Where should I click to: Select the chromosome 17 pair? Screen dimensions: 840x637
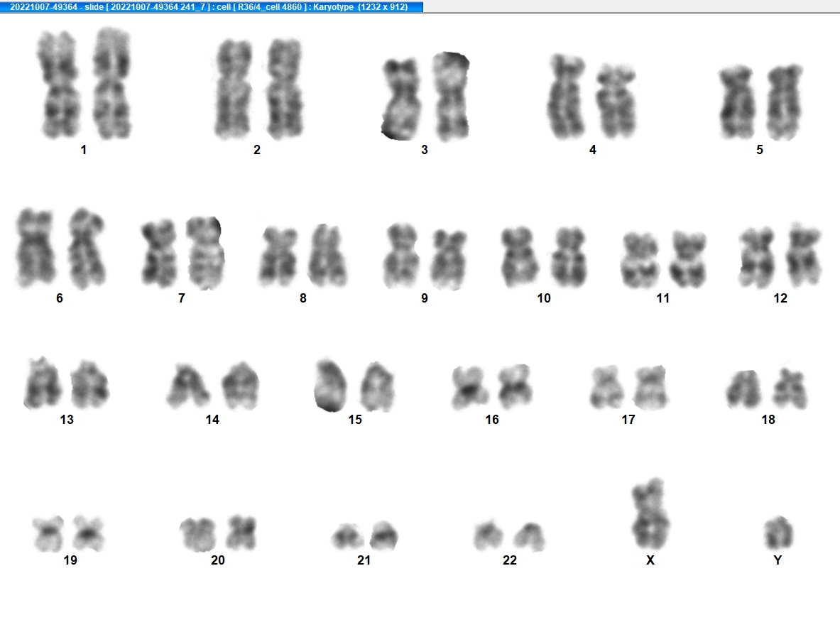click(x=629, y=387)
